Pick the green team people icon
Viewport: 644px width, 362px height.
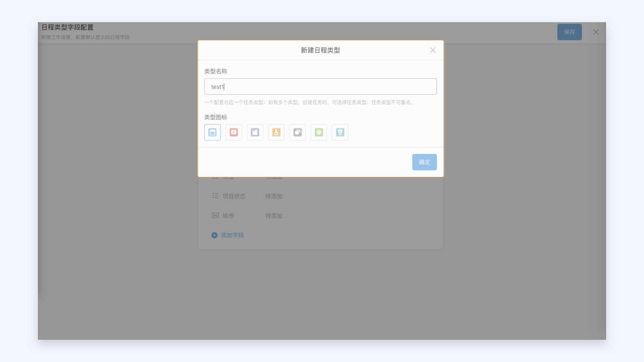pos(319,132)
